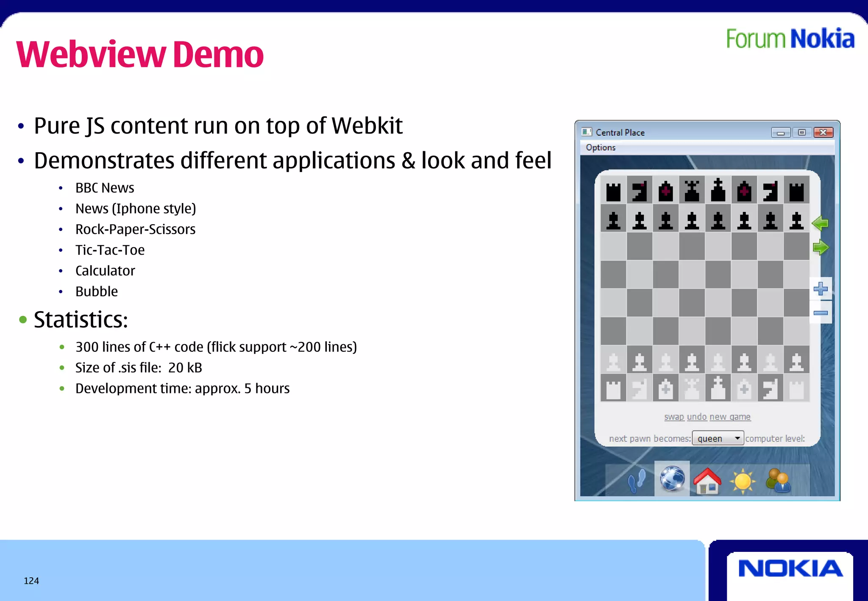Close the Central Place window
This screenshot has width=868, height=601.
tap(823, 133)
